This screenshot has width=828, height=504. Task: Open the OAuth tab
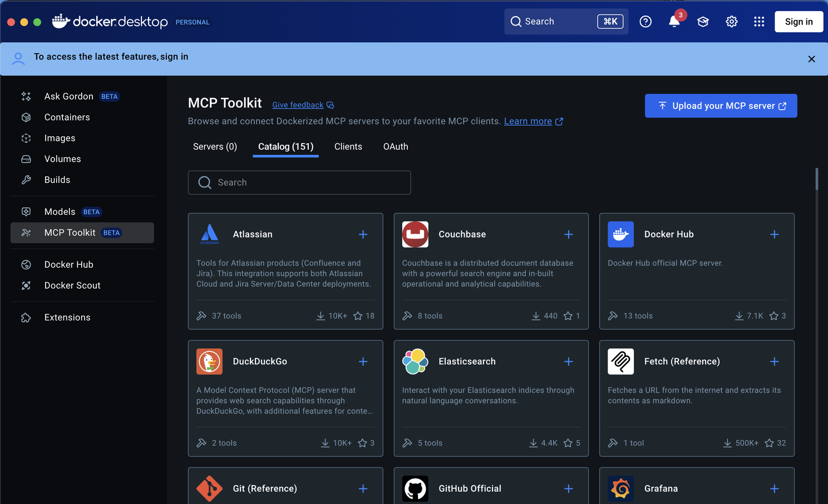(x=396, y=147)
